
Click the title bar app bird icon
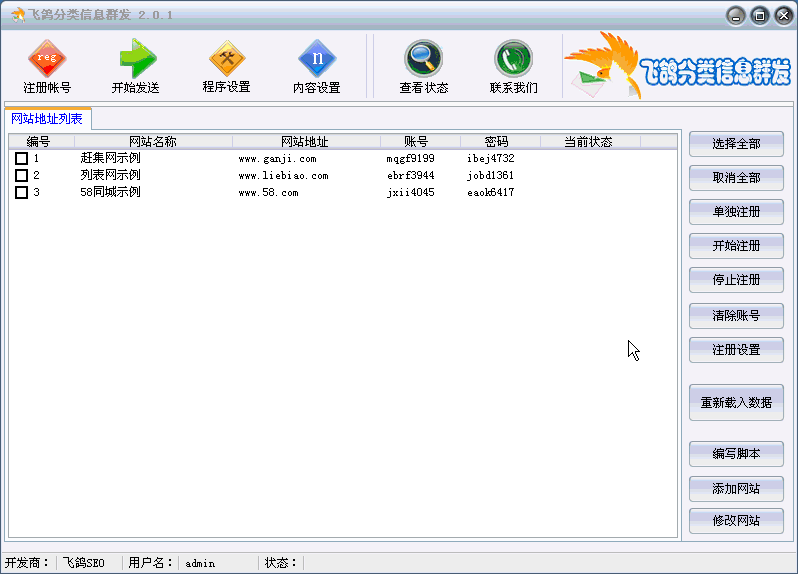pyautogui.click(x=18, y=15)
